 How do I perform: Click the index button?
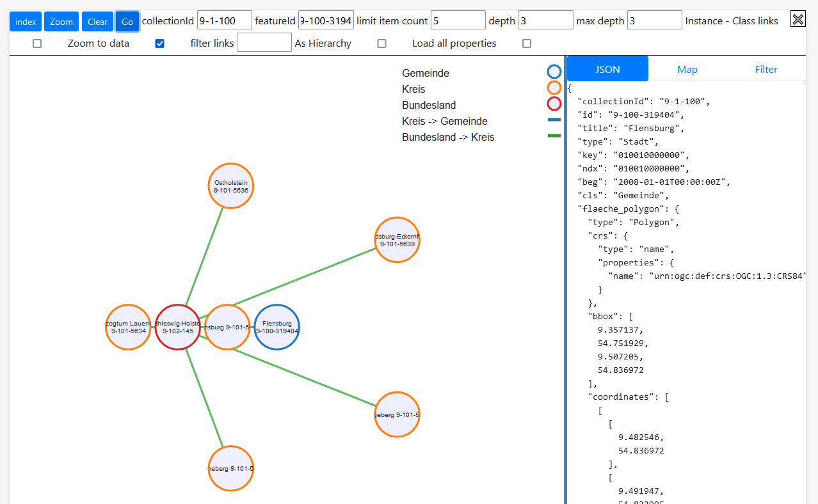26,22
